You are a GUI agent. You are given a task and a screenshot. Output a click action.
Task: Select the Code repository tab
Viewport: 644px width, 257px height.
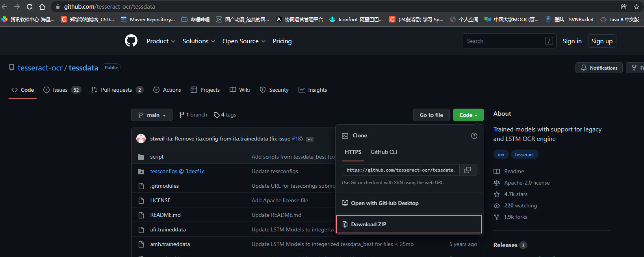click(22, 90)
